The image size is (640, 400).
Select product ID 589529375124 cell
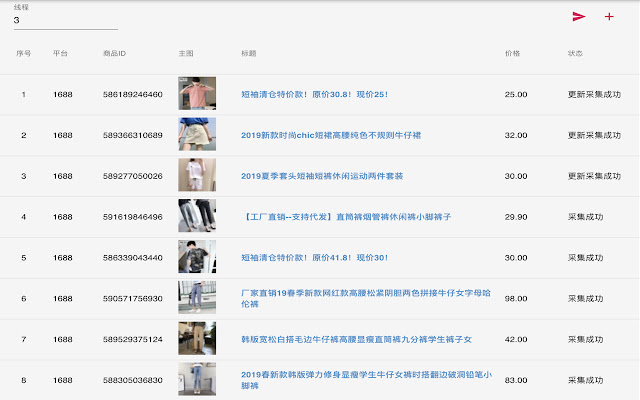(133, 339)
